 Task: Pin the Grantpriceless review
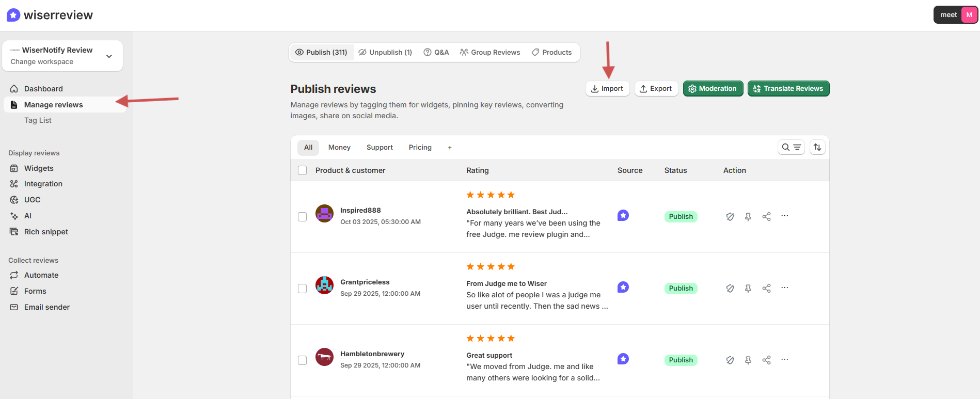coord(748,289)
